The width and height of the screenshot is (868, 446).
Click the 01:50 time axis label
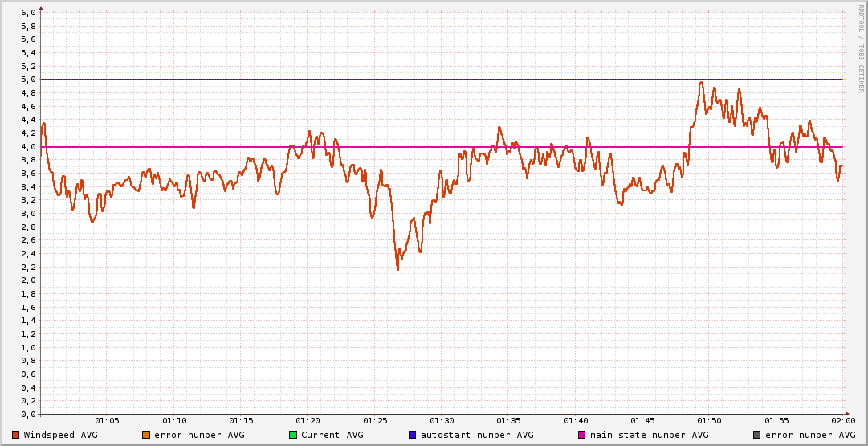tap(709, 420)
